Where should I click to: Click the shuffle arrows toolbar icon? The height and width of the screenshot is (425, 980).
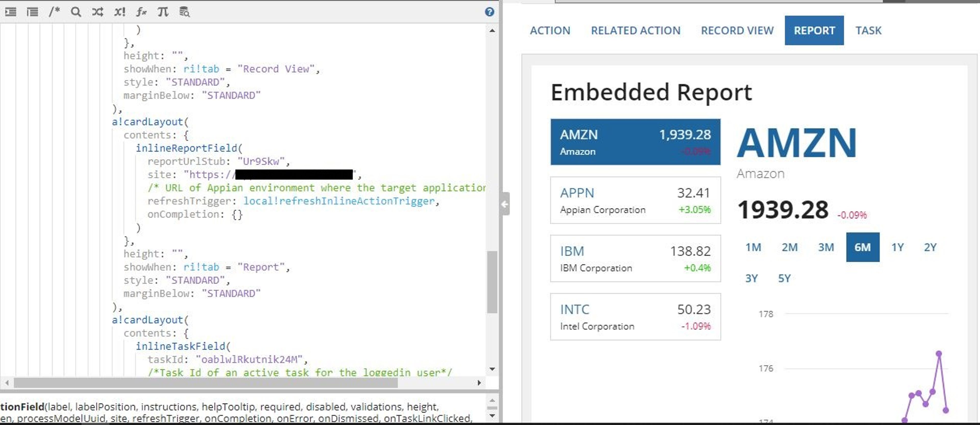click(97, 12)
